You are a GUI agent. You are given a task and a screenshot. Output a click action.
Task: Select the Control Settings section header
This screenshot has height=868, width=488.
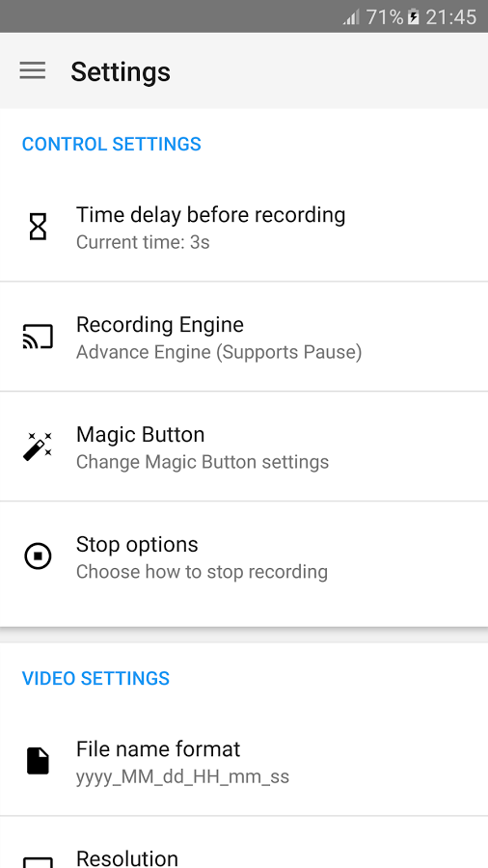click(x=111, y=144)
